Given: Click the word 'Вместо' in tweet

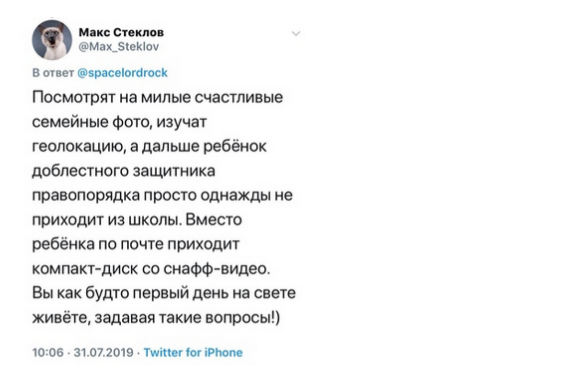Looking at the screenshot, I should coord(214,220).
